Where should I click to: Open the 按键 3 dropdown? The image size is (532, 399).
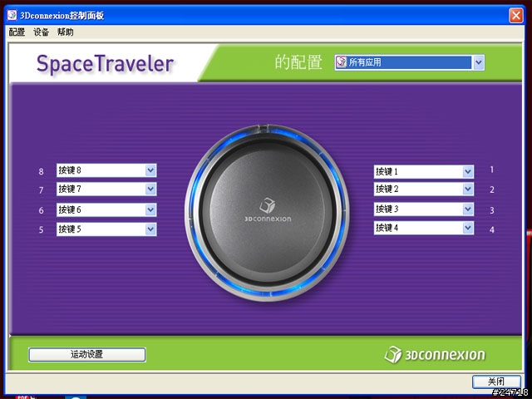pos(424,209)
